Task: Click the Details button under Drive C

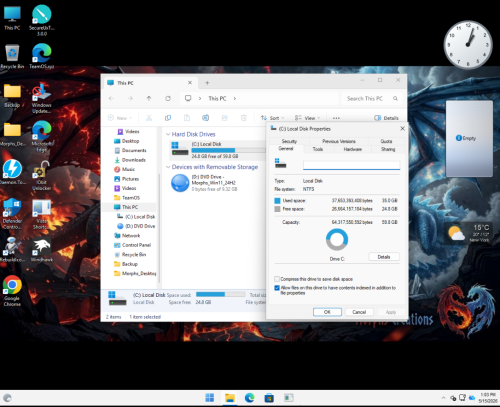Action: click(384, 257)
